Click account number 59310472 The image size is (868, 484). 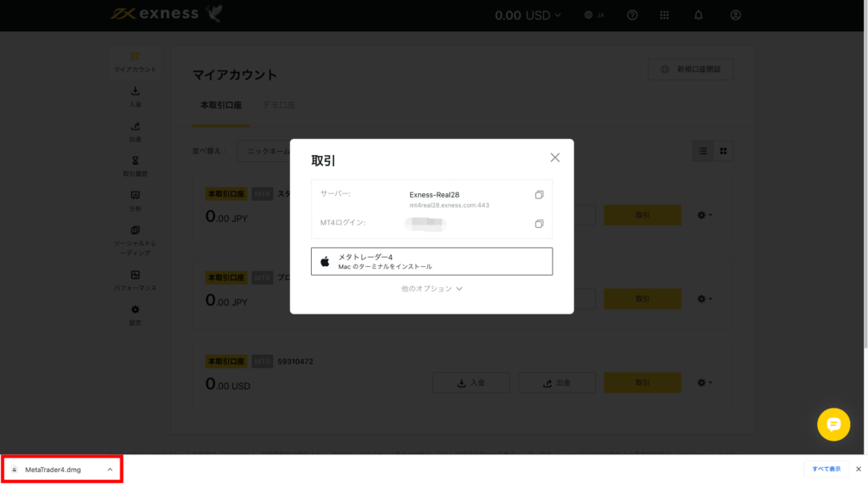[x=295, y=362]
